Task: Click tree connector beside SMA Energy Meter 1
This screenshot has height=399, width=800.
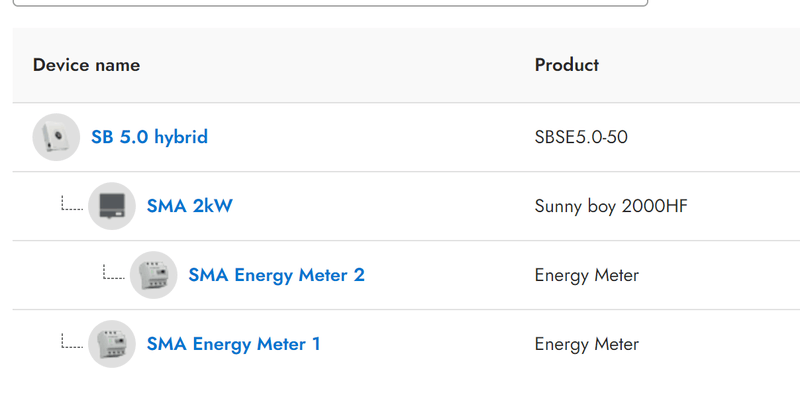Action: pyautogui.click(x=72, y=341)
